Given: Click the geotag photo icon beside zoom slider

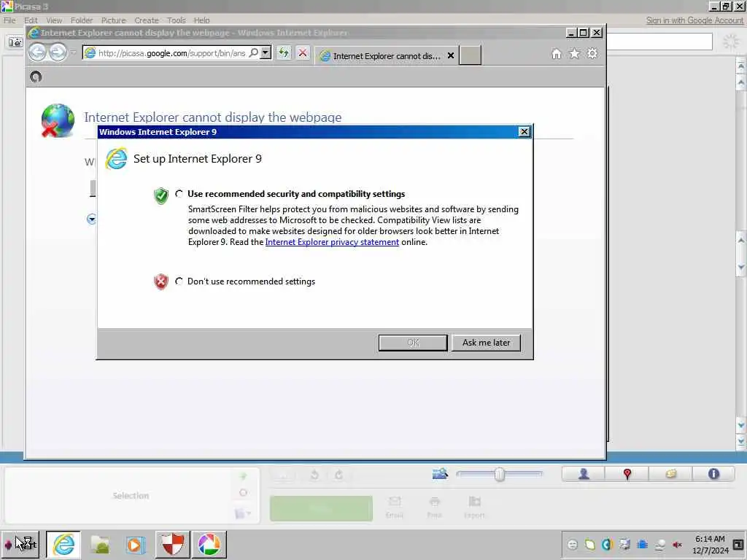Looking at the screenshot, I should click(x=440, y=474).
